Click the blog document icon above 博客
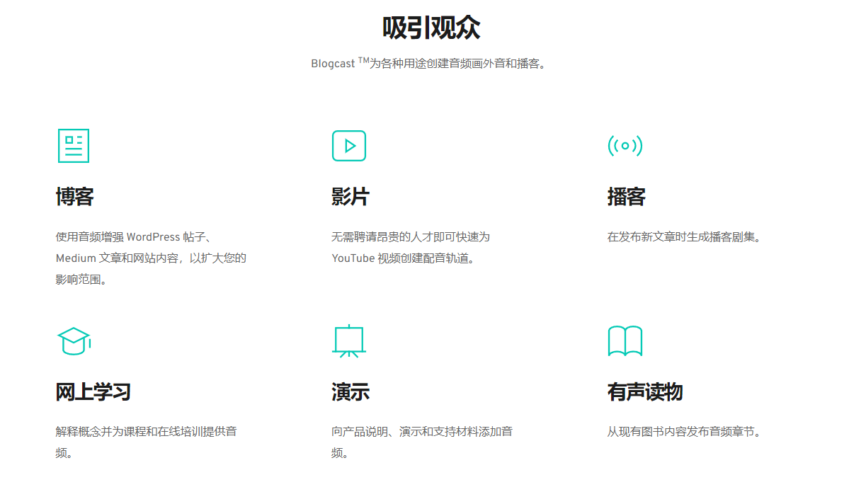Viewport: 849px width, 504px height. point(73,146)
